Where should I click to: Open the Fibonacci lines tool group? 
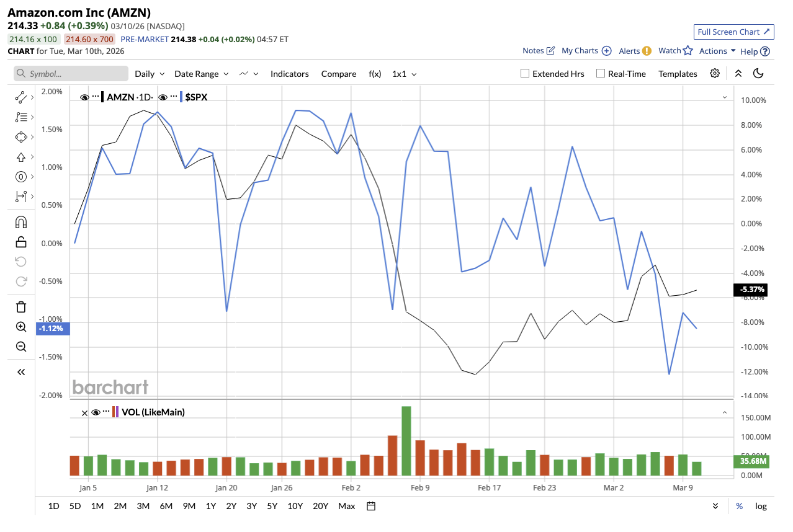point(20,117)
